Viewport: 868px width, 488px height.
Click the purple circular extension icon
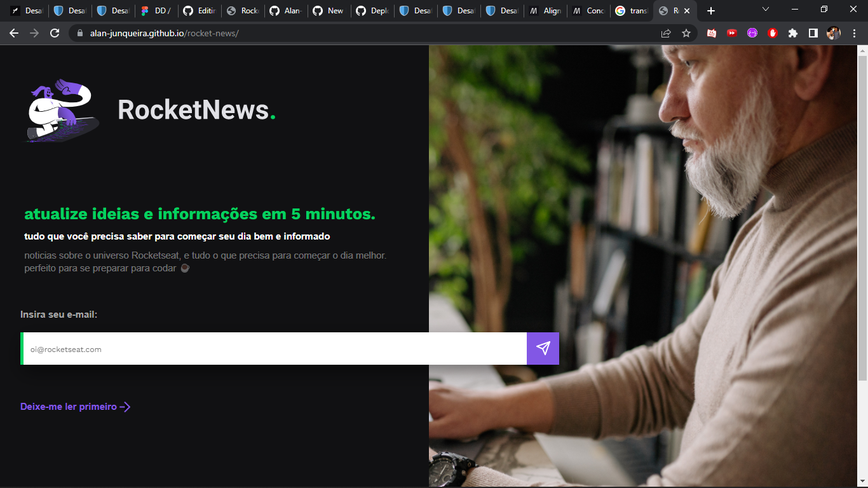(752, 32)
